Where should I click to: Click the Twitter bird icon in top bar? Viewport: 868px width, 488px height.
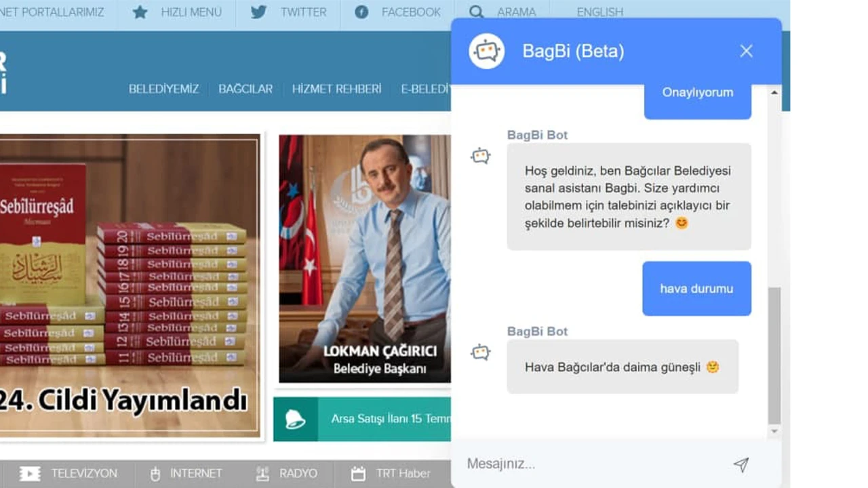(258, 12)
